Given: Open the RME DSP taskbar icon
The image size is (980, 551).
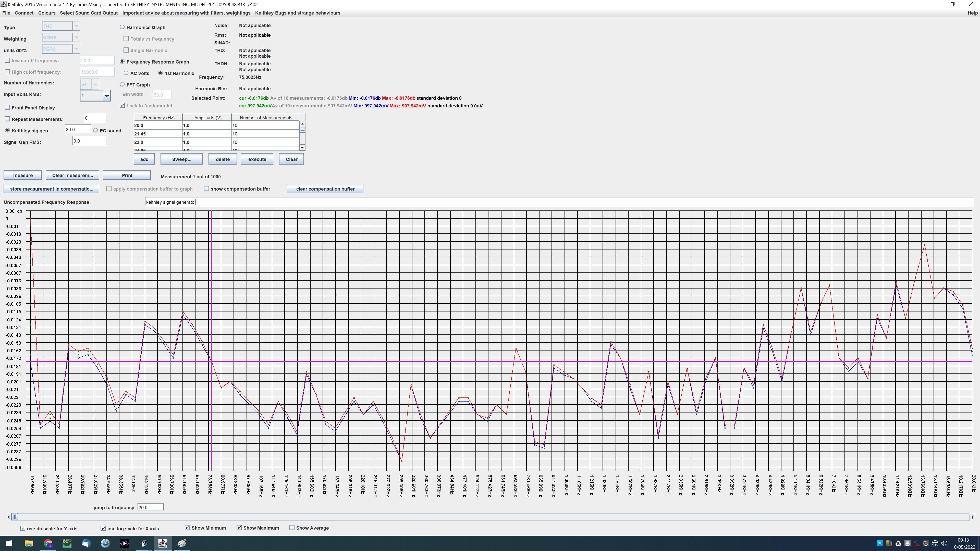Looking at the screenshot, I should click(67, 543).
